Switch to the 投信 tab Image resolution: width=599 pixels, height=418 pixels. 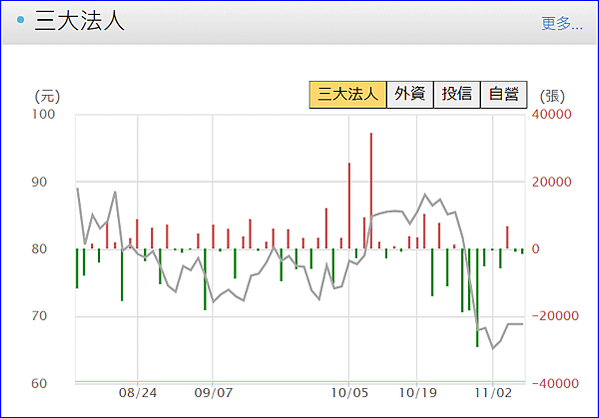457,94
